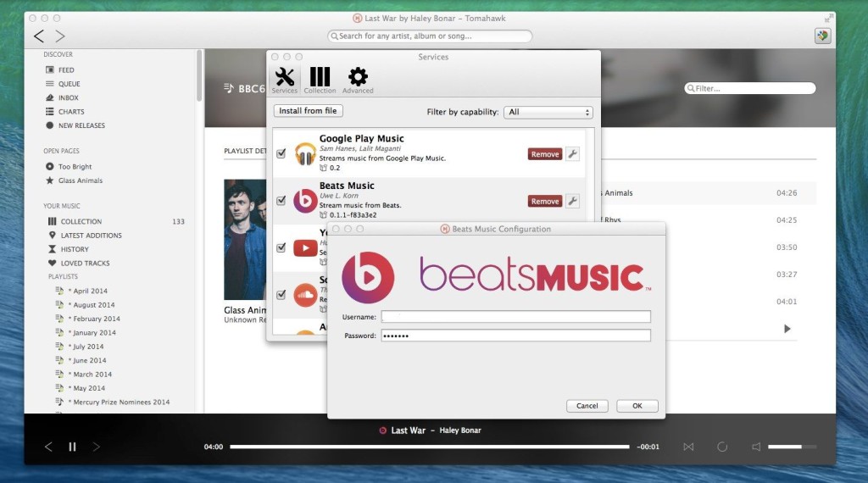
Task: Click the Glass Animals album artwork
Action: click(x=245, y=239)
